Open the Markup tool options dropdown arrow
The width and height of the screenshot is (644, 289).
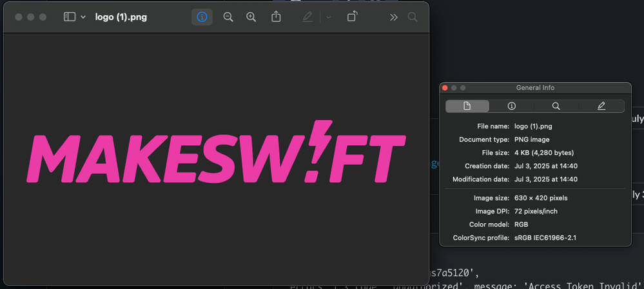tap(329, 17)
